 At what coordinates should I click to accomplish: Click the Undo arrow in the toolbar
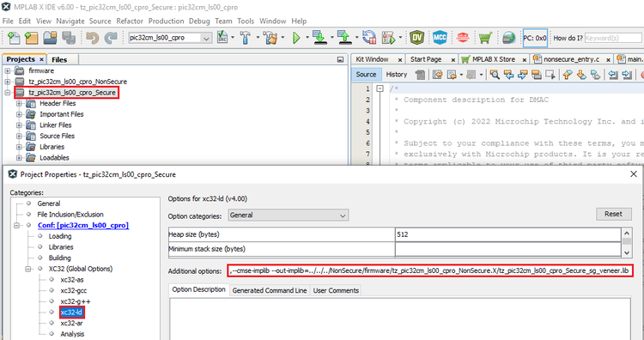pyautogui.click(x=93, y=38)
